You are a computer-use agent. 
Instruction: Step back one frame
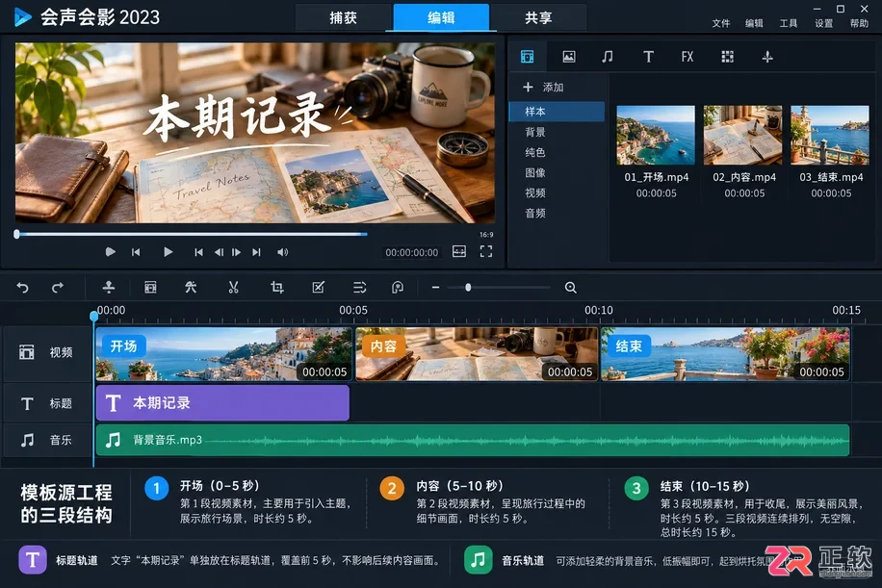pos(219,252)
